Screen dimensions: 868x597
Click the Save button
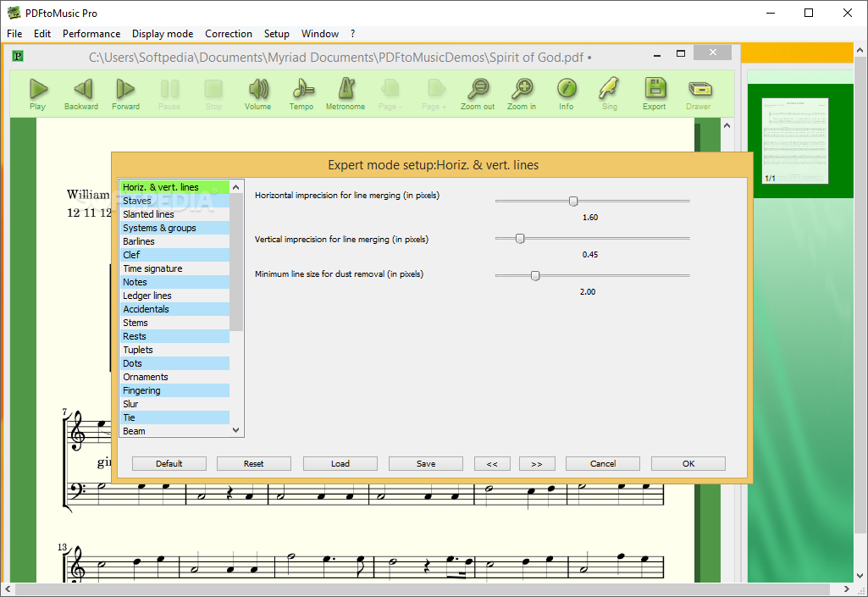tap(426, 463)
